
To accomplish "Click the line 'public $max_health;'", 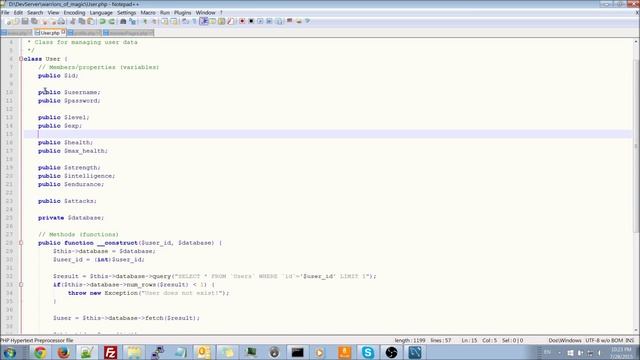I will [x=73, y=151].
